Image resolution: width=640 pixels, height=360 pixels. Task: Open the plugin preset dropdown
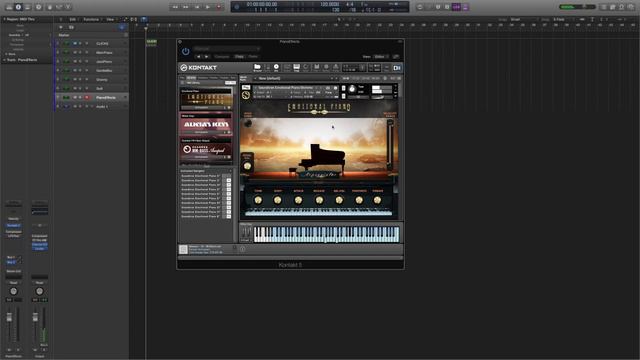(x=227, y=49)
